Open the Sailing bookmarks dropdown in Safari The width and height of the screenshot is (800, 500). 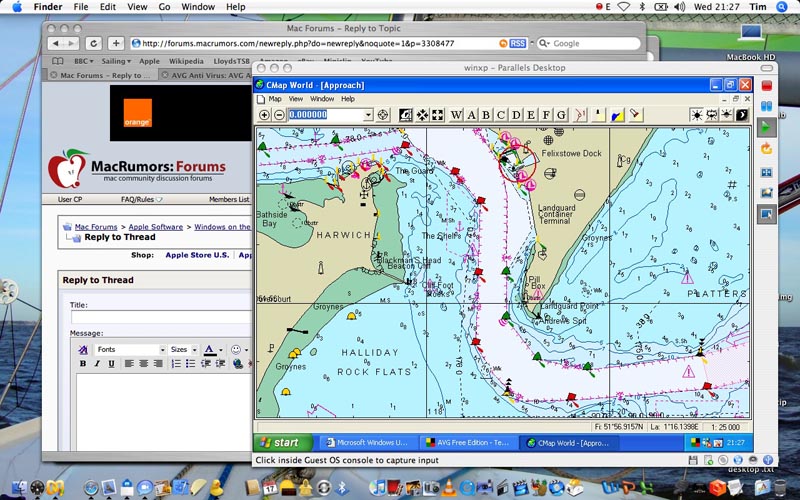(116, 61)
